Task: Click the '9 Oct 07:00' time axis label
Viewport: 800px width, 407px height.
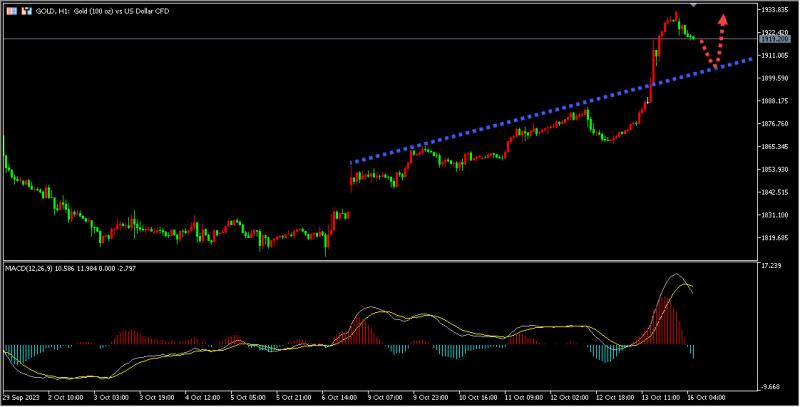Action: [x=385, y=397]
